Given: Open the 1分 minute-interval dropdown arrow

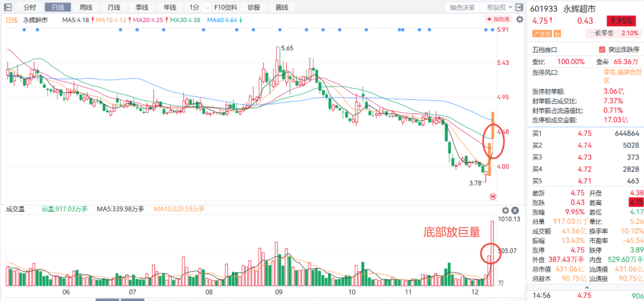Looking at the screenshot, I should click(206, 7).
